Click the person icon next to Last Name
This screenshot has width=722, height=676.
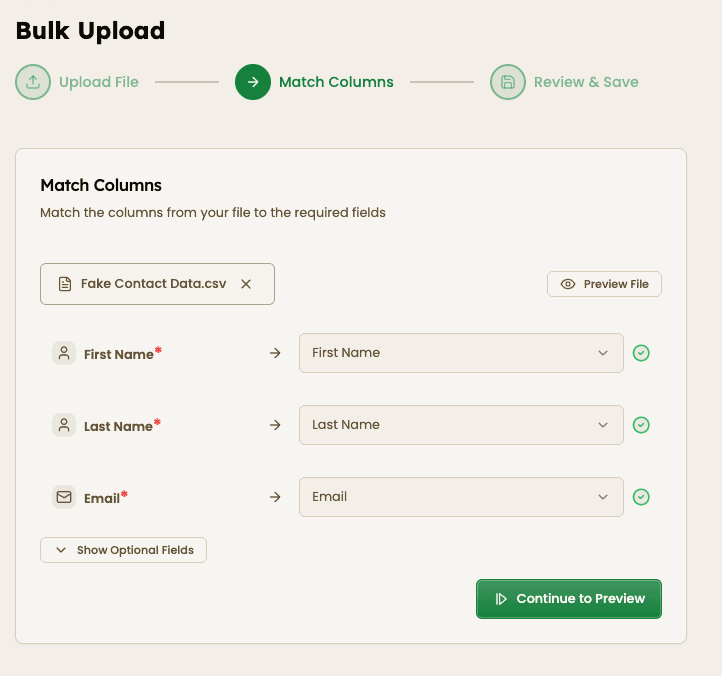pyautogui.click(x=64, y=425)
